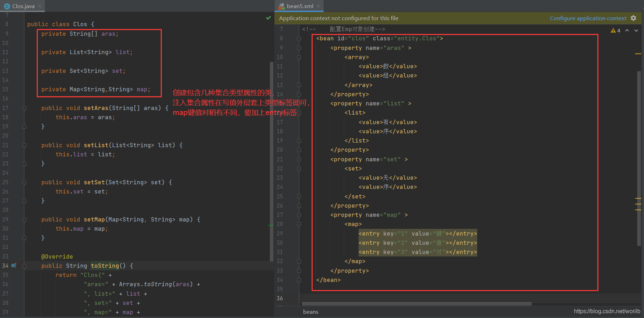Collapse the setAras method at line 17
644x318 pixels.
click(24, 108)
